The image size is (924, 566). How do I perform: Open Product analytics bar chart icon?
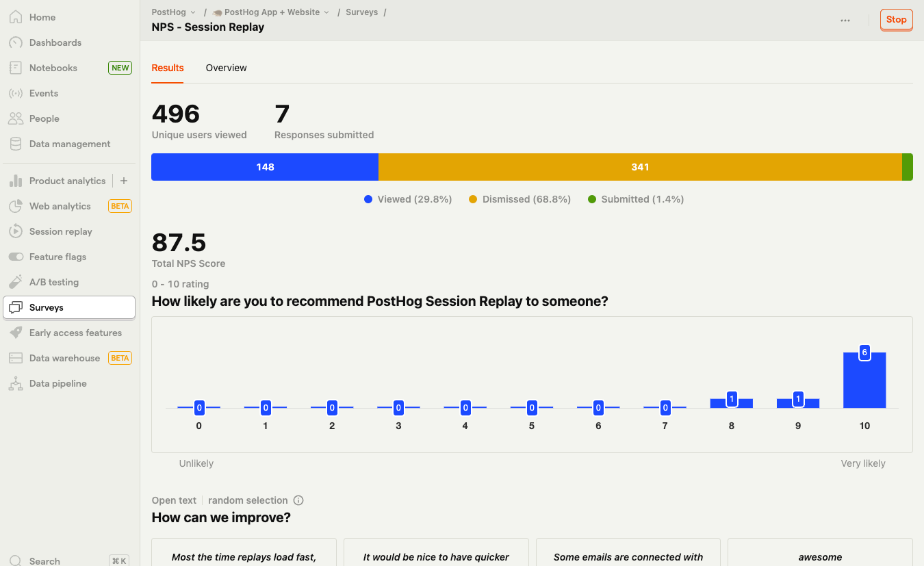tap(16, 181)
